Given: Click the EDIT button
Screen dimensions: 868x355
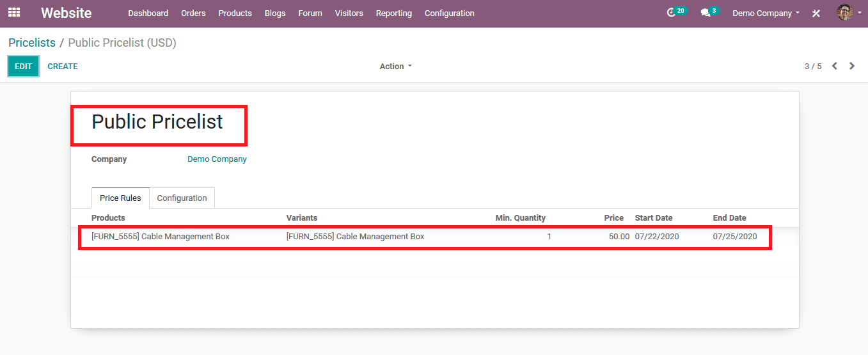Looking at the screenshot, I should (x=24, y=67).
